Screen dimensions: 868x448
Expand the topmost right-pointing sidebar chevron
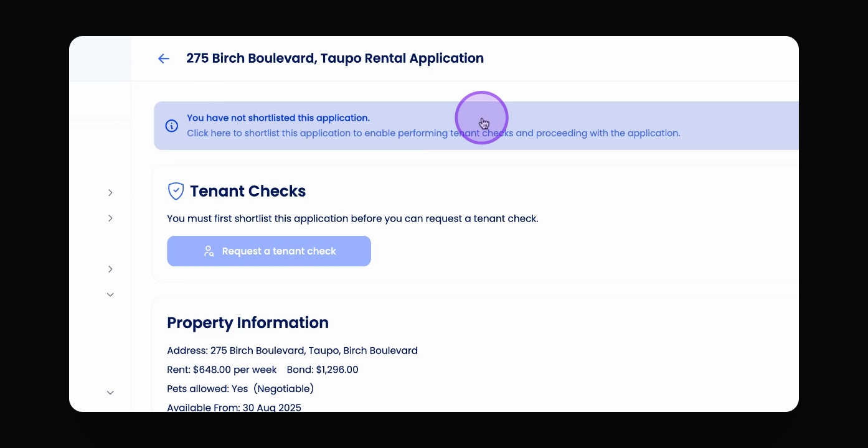tap(110, 193)
